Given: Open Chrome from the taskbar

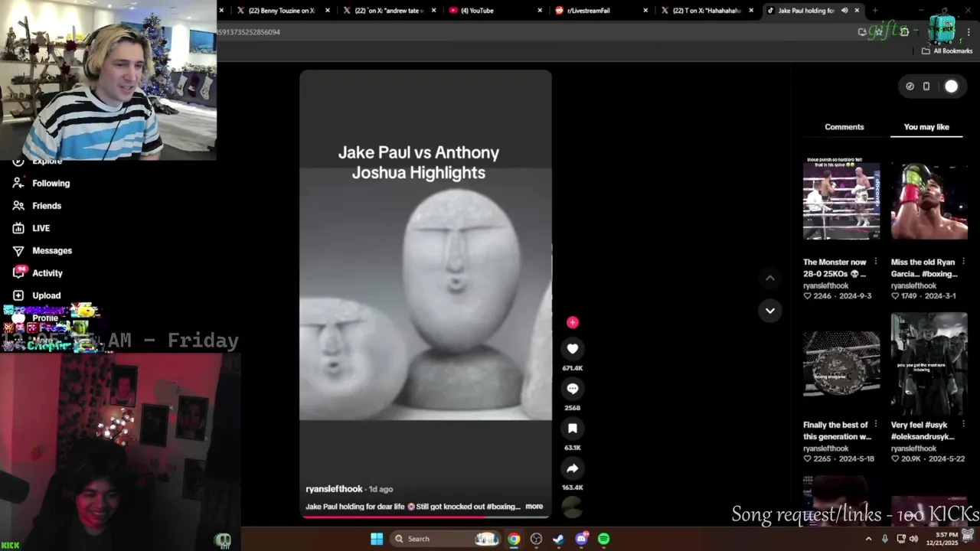Looking at the screenshot, I should [514, 539].
